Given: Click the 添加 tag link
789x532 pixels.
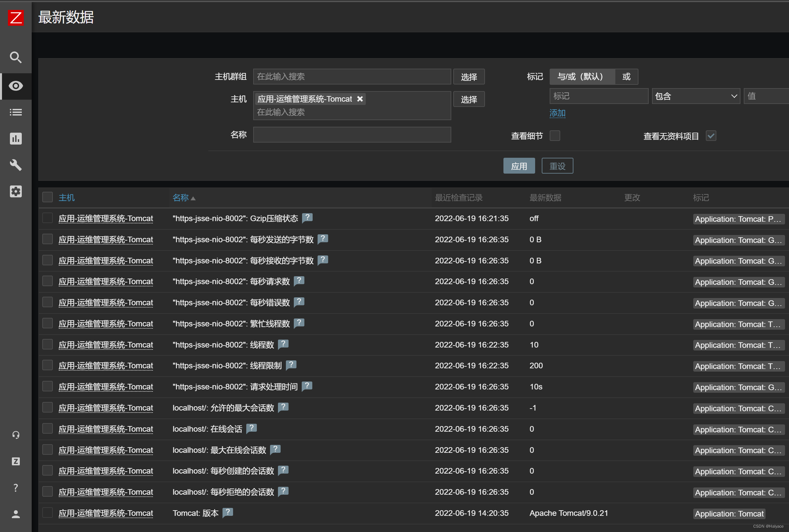Looking at the screenshot, I should 557,113.
